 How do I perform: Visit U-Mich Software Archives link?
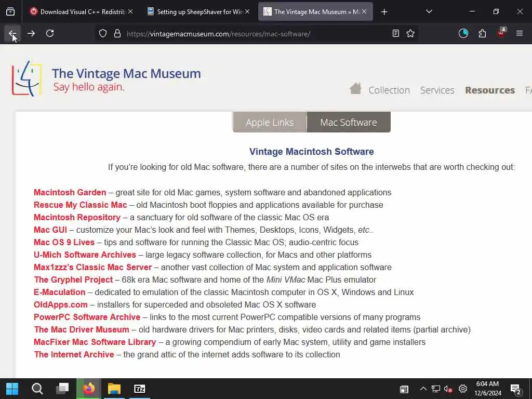(85, 255)
